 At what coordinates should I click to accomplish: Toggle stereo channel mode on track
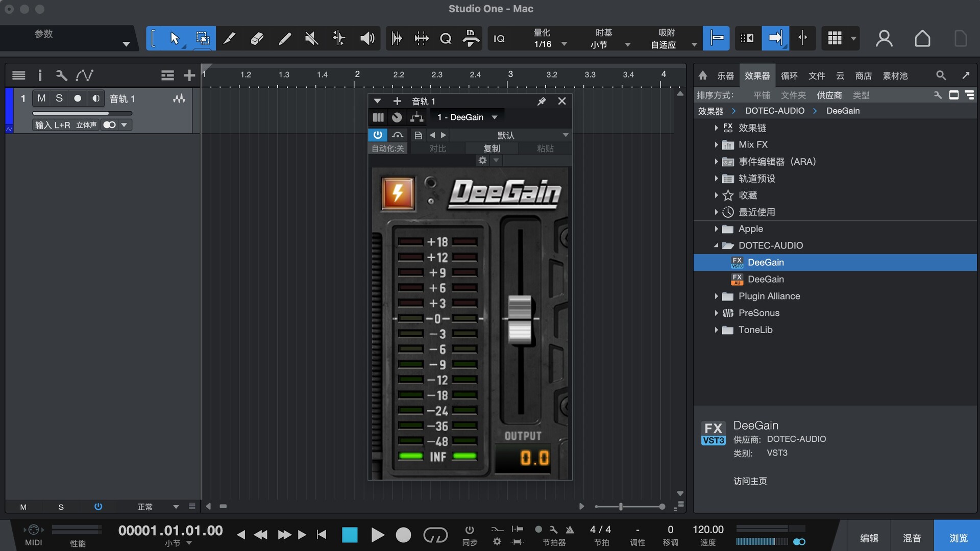pyautogui.click(x=110, y=125)
